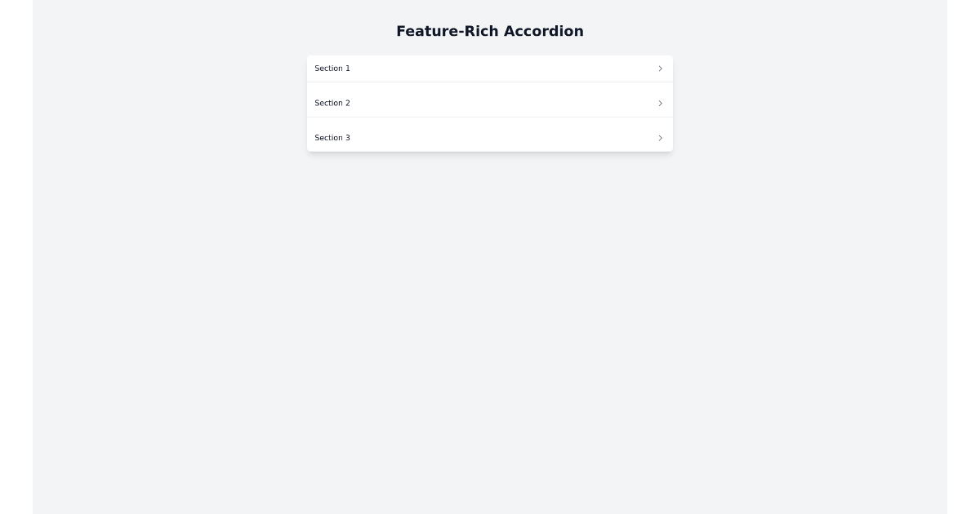This screenshot has width=980, height=514.
Task: Toggle the Section 1 accordion panel open
Action: (x=490, y=69)
